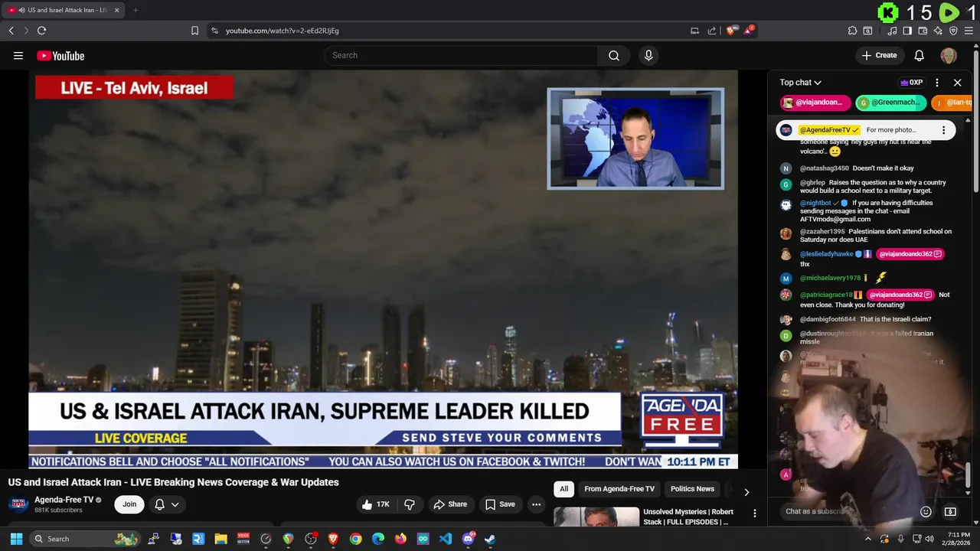
Task: Open Discord from the taskbar
Action: [468, 539]
